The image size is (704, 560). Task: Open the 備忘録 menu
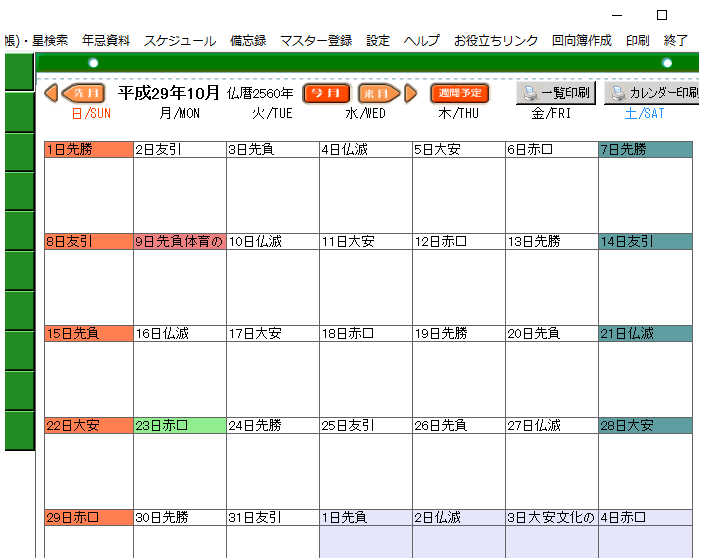[248, 41]
